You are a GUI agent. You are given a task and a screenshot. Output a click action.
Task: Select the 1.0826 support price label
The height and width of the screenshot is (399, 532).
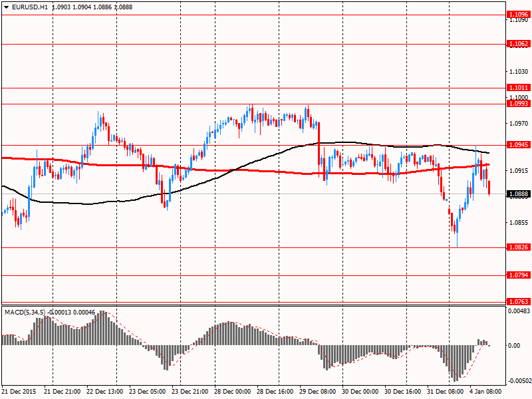(x=517, y=247)
